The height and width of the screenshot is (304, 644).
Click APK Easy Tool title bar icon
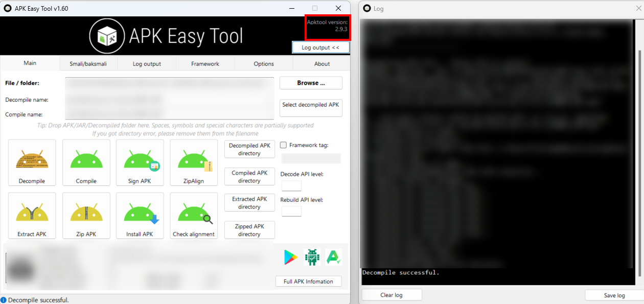(x=8, y=8)
